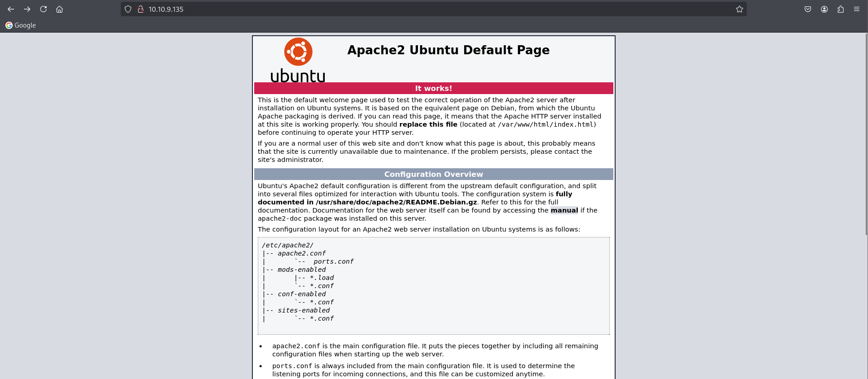The width and height of the screenshot is (868, 379).
Task: Click the 'ports.conf is always included' bullet item
Action: [423, 370]
